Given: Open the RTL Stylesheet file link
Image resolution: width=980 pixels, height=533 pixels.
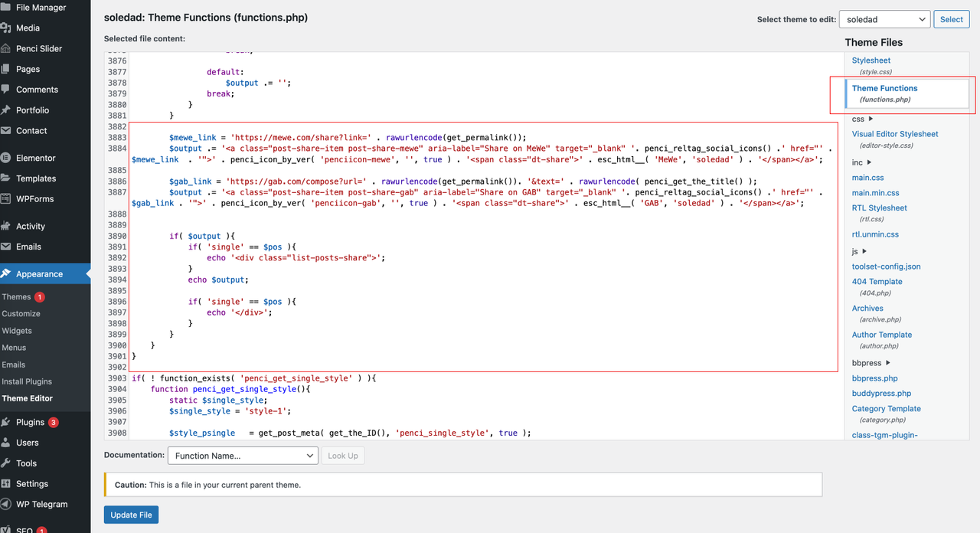Looking at the screenshot, I should [880, 208].
